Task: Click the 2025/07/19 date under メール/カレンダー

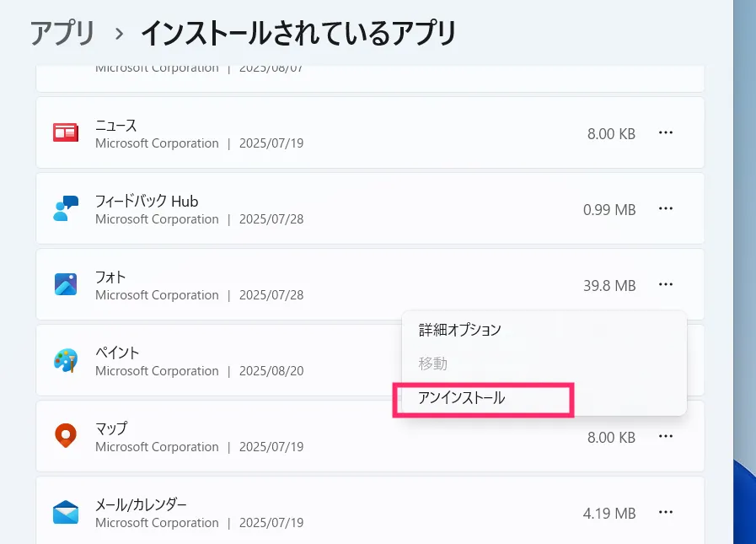Action: [271, 523]
